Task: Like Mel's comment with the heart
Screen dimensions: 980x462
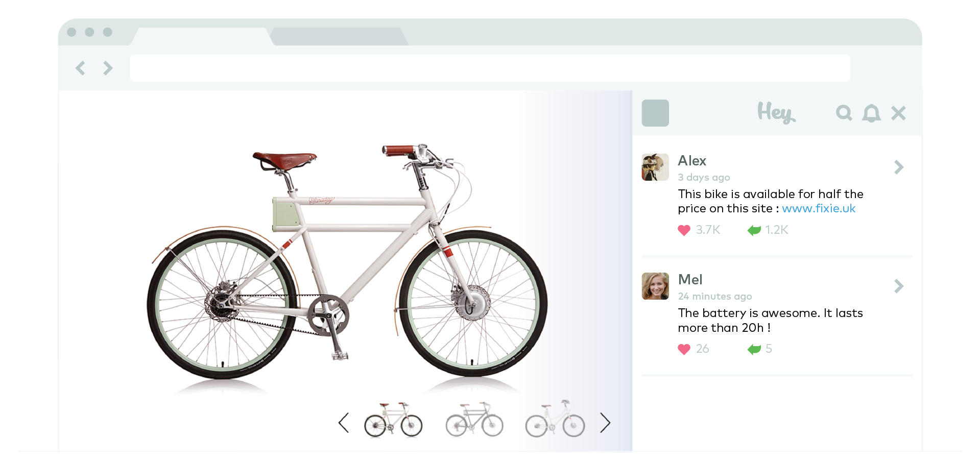Action: point(684,349)
